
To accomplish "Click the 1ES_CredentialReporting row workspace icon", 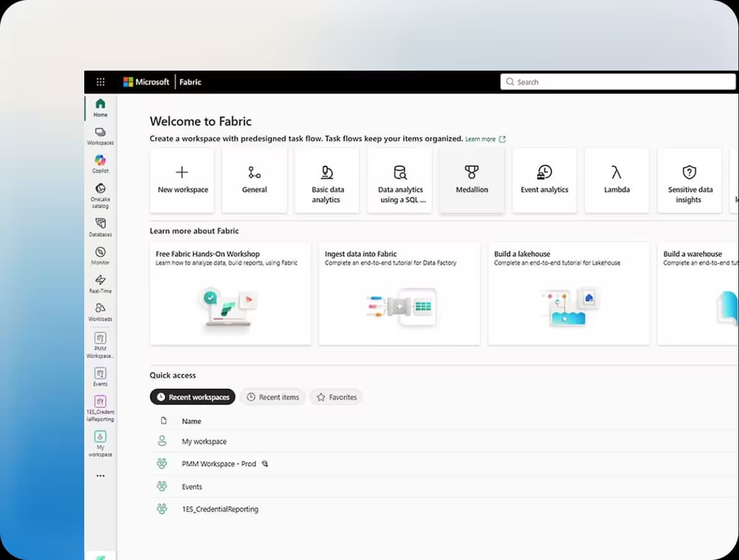I will pos(162,509).
